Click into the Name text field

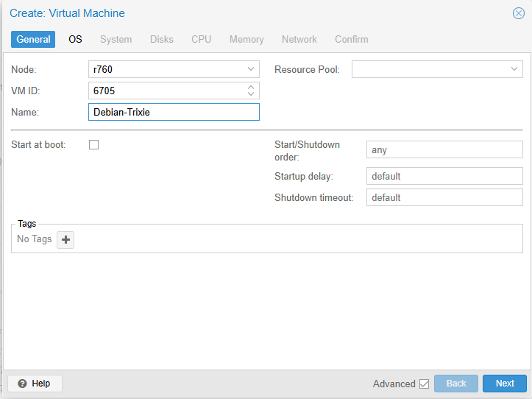[x=173, y=112]
